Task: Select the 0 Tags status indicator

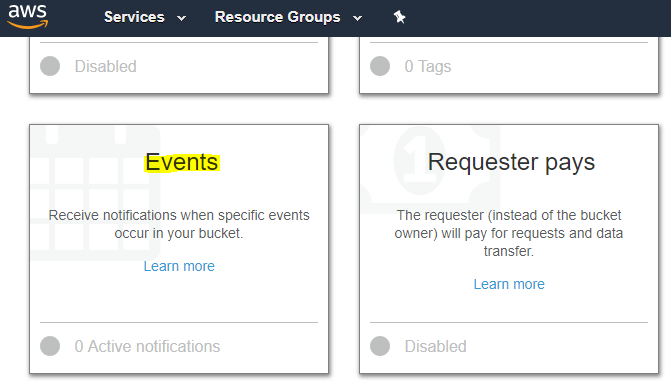Action: click(380, 66)
